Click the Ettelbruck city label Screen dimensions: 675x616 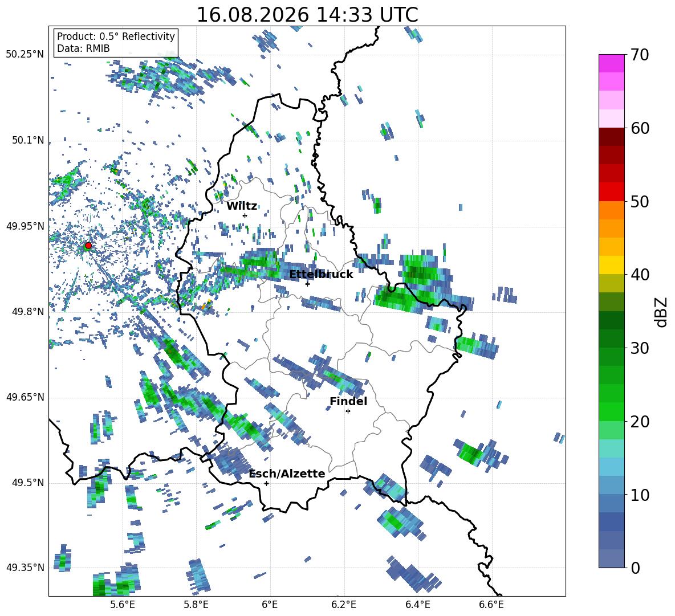321,275
